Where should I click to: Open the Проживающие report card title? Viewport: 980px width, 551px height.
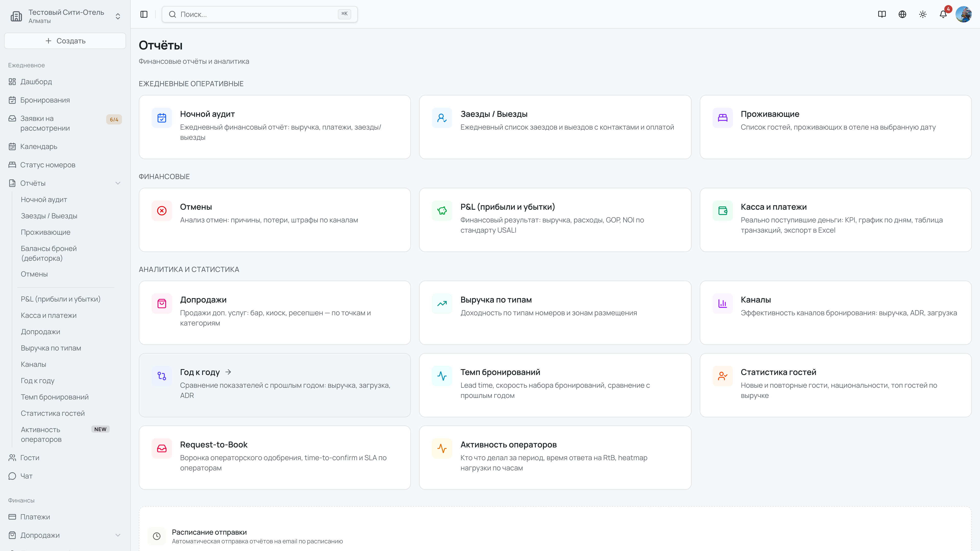[770, 114]
